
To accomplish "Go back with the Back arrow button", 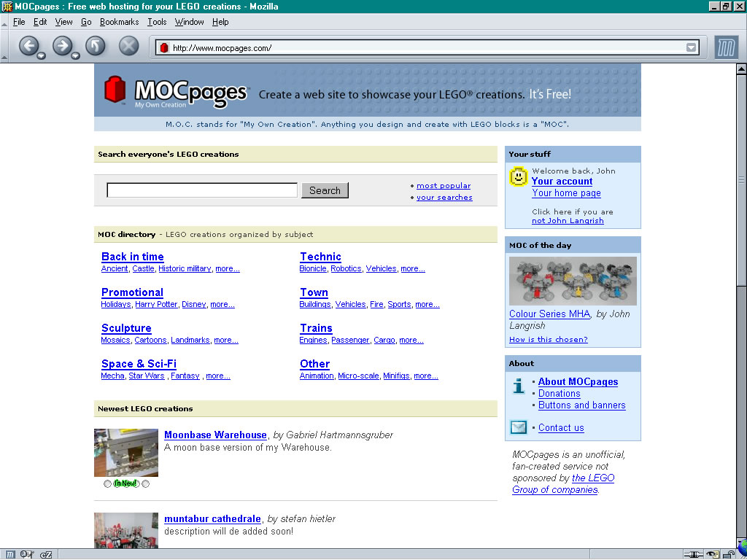I will [x=28, y=46].
